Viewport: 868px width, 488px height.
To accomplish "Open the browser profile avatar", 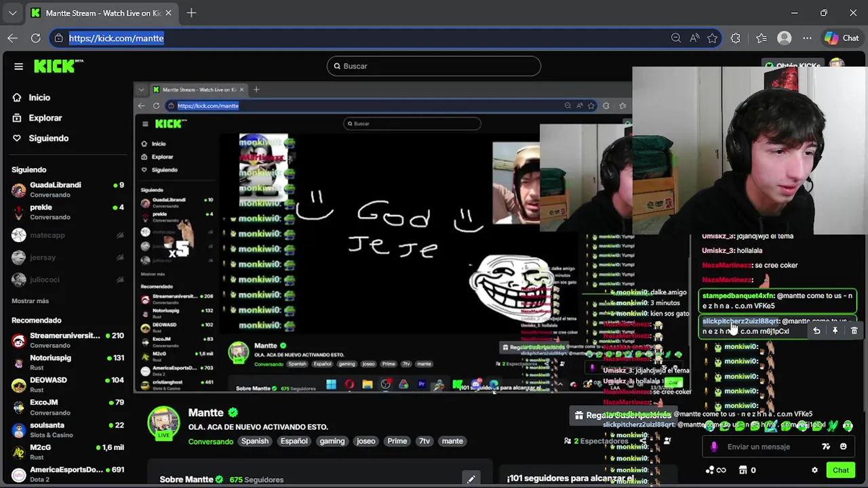I will (785, 38).
